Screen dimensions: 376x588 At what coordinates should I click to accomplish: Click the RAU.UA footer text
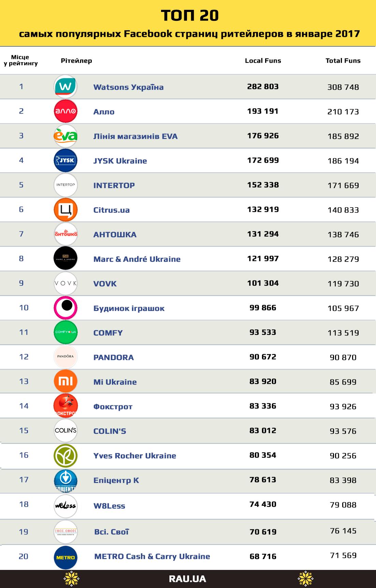pyautogui.click(x=187, y=579)
